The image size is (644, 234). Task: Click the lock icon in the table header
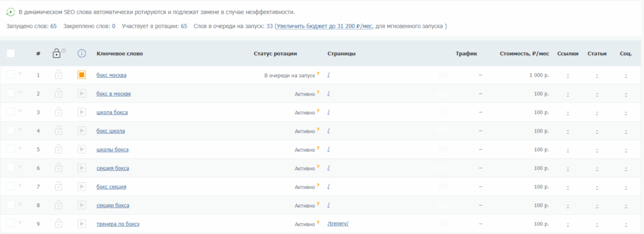click(56, 53)
